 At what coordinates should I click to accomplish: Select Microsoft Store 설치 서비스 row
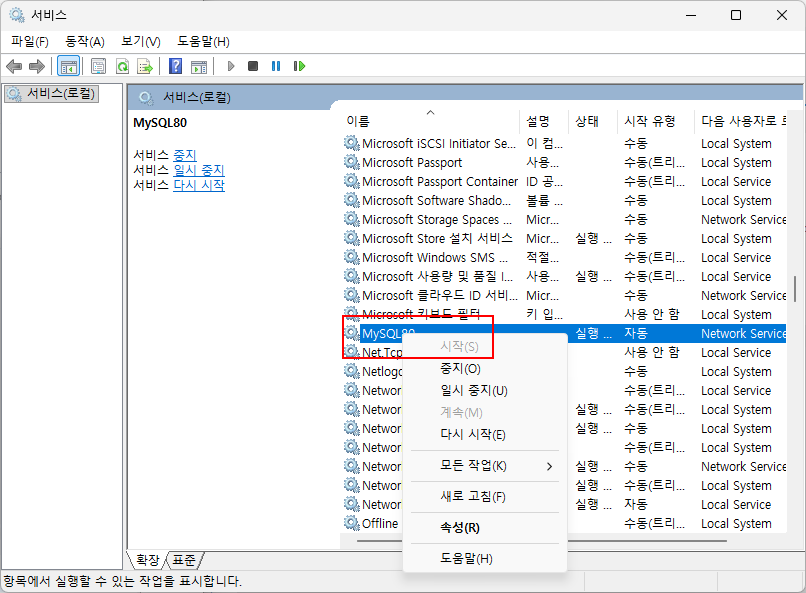pyautogui.click(x=565, y=238)
